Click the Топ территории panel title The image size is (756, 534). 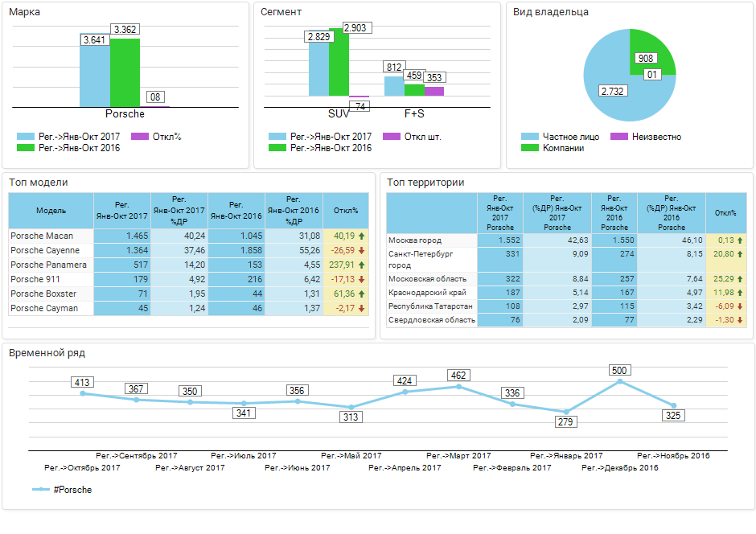425,183
